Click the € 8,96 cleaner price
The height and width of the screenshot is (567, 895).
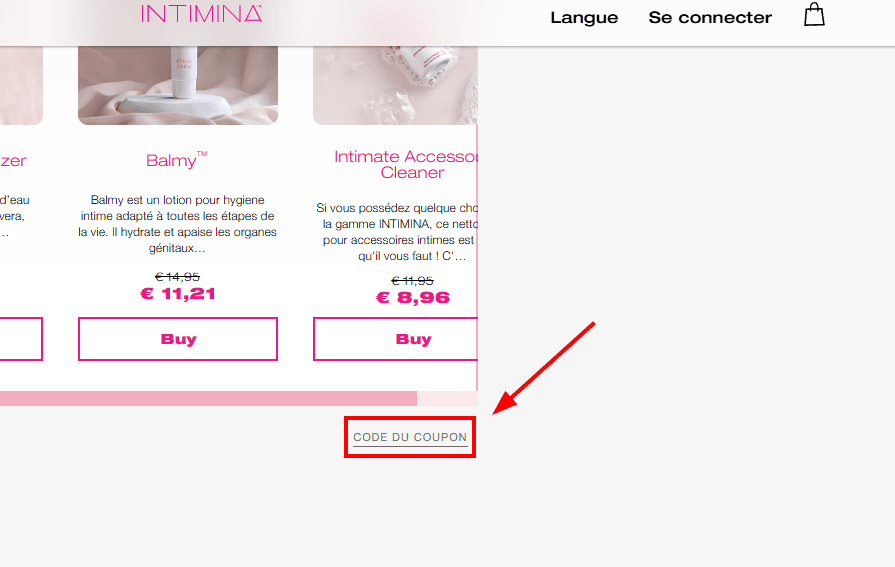(413, 297)
